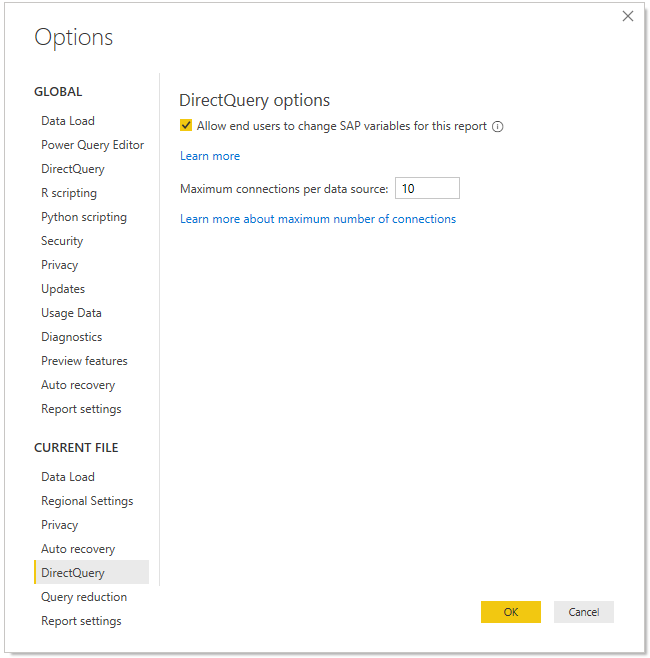Screen dimensions: 650x658
Task: Dismiss the dialog with the Cancel button
Action: click(583, 612)
